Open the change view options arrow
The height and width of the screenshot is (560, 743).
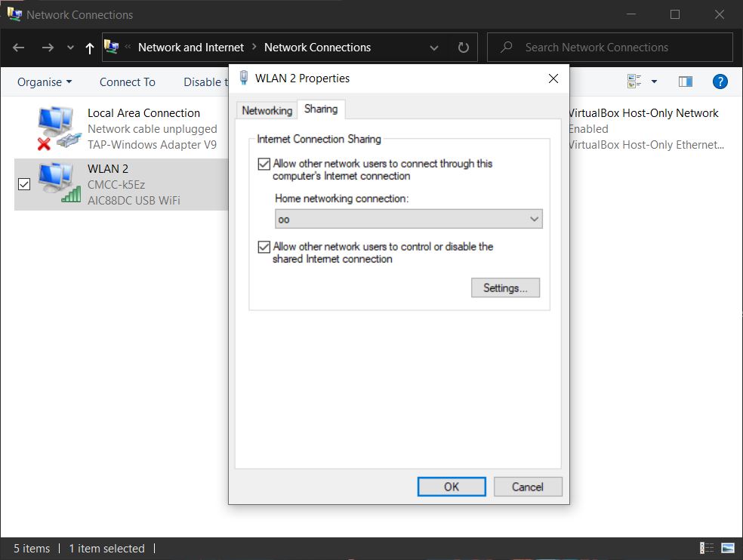click(654, 82)
